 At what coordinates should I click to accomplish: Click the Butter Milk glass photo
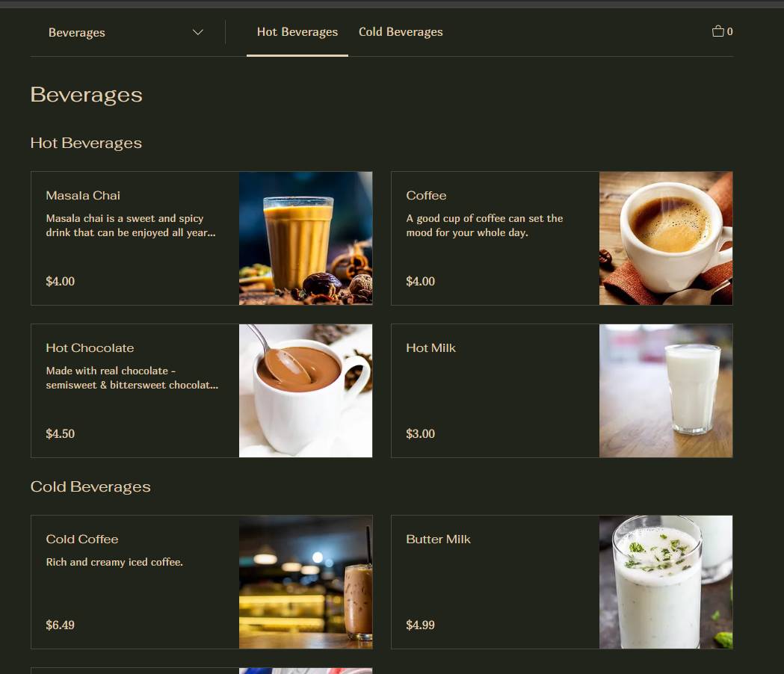tap(666, 582)
